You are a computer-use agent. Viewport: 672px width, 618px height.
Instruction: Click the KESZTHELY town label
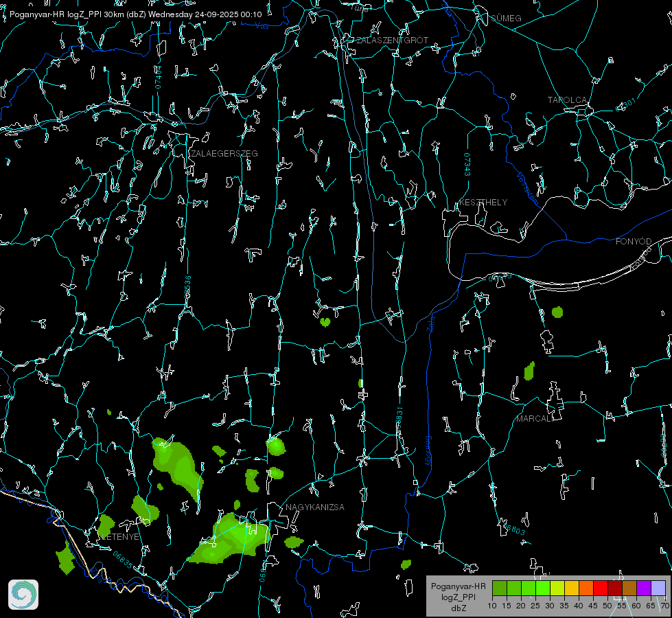pos(483,203)
